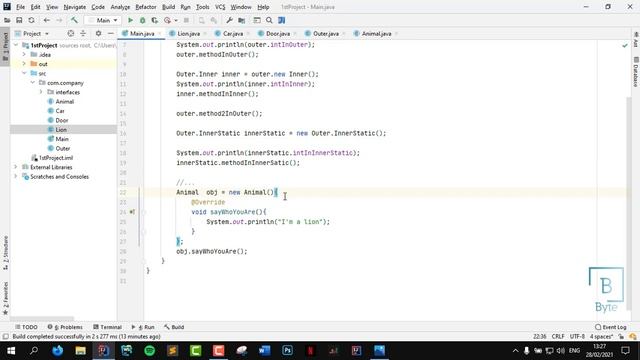Start debugging with the green bug icon

click(x=142, y=20)
